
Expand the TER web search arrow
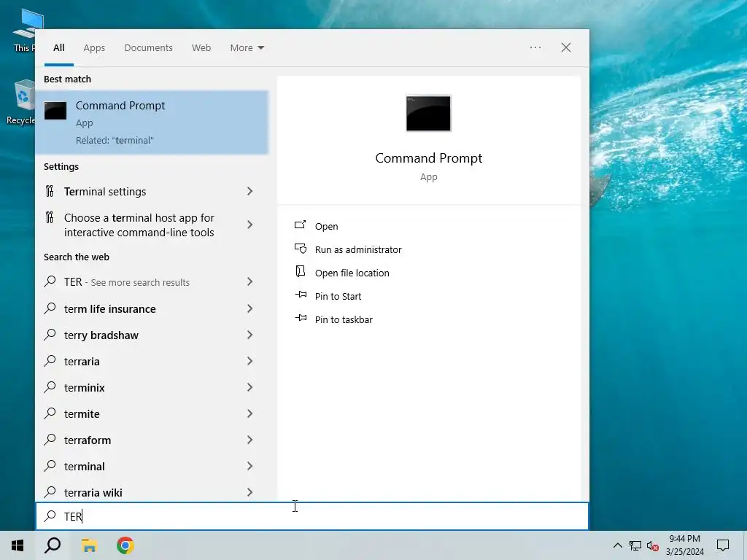tap(249, 282)
